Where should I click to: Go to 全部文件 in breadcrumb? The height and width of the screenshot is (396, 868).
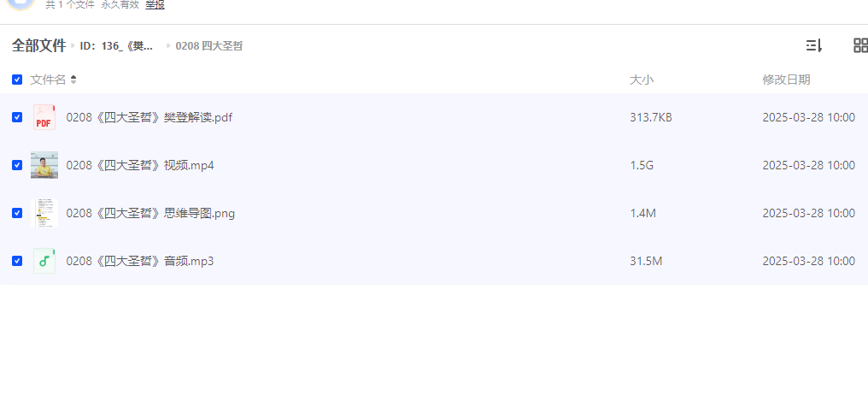point(38,46)
